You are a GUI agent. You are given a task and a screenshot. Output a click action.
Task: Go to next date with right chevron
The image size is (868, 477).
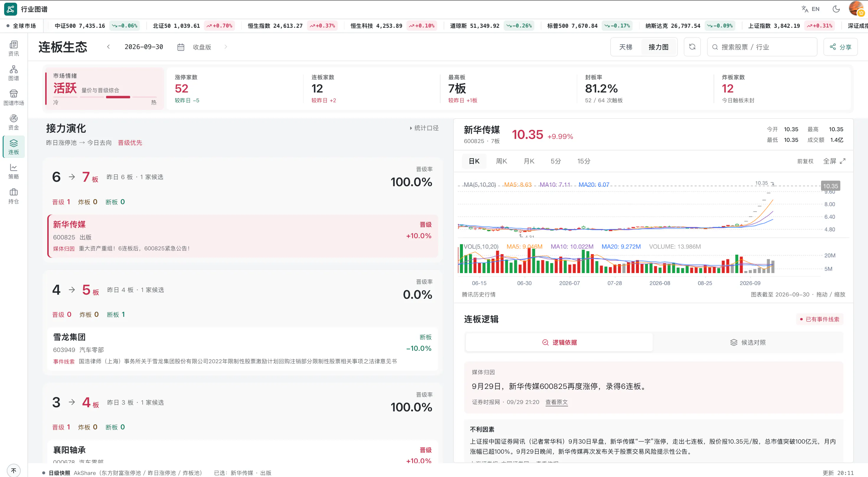[x=226, y=47]
